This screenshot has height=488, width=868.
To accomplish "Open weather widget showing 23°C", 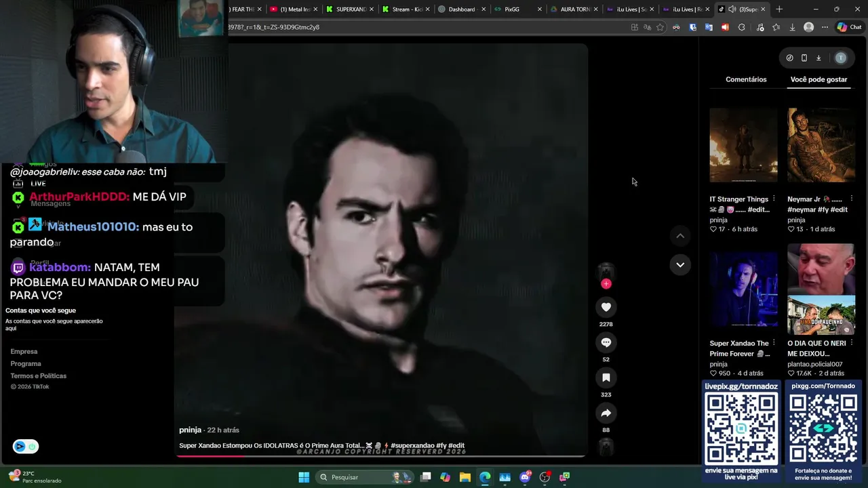I will pos(34,477).
